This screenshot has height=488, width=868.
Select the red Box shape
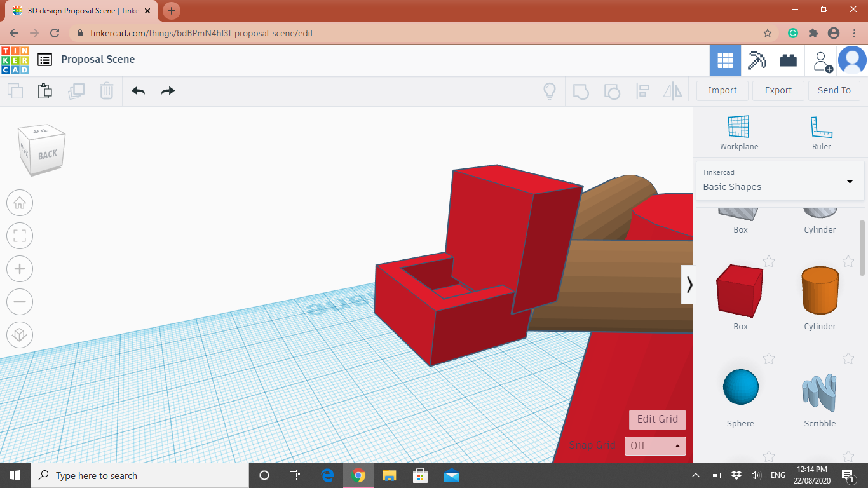click(740, 290)
